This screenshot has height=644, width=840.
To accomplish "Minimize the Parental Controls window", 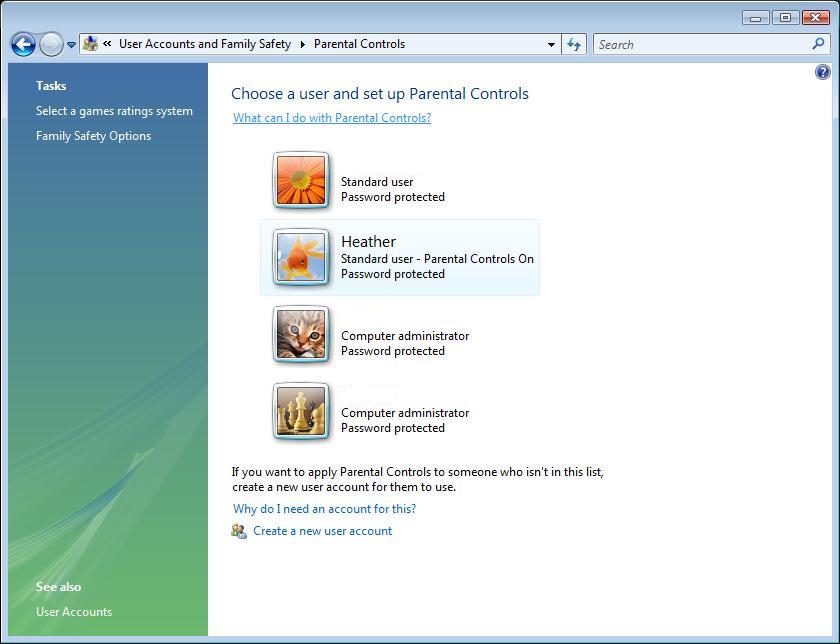I will 755,18.
